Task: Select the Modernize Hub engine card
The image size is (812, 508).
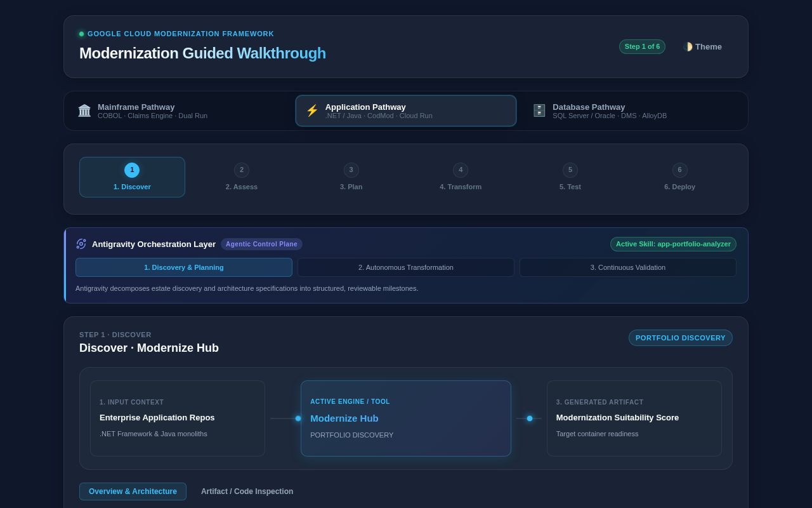Action: coord(406,418)
